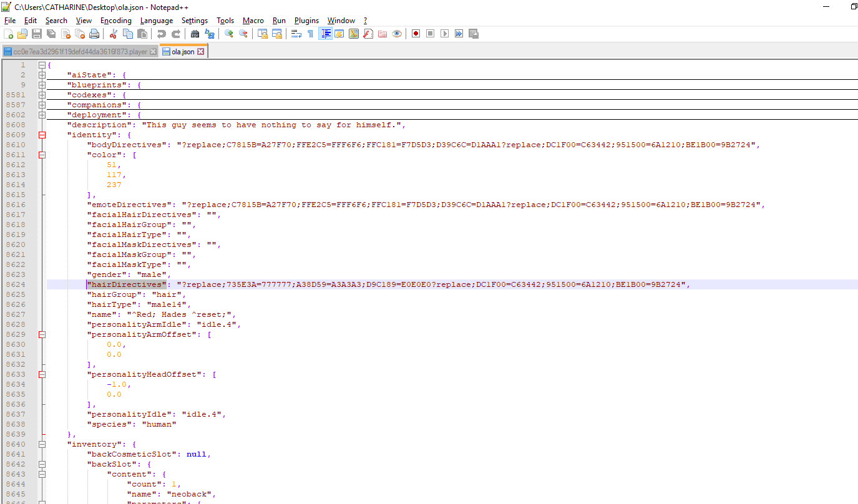Image resolution: width=858 pixels, height=504 pixels.
Task: Open the ? help menu
Action: click(x=365, y=21)
